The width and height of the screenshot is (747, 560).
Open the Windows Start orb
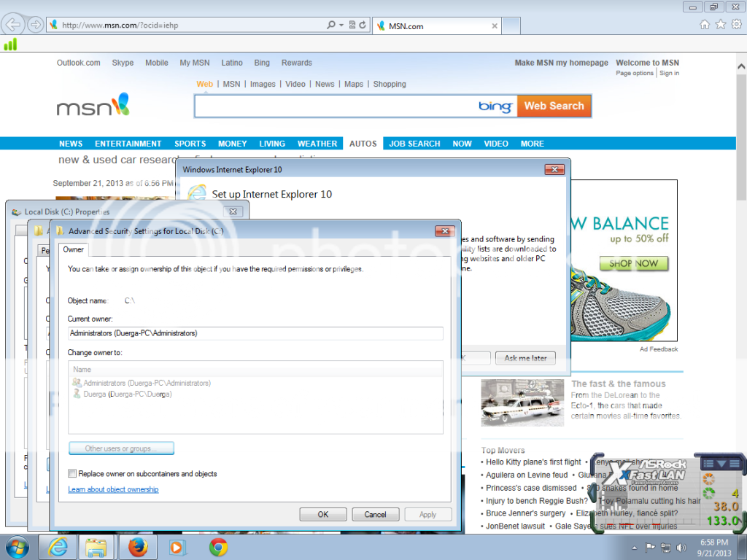[x=17, y=548]
